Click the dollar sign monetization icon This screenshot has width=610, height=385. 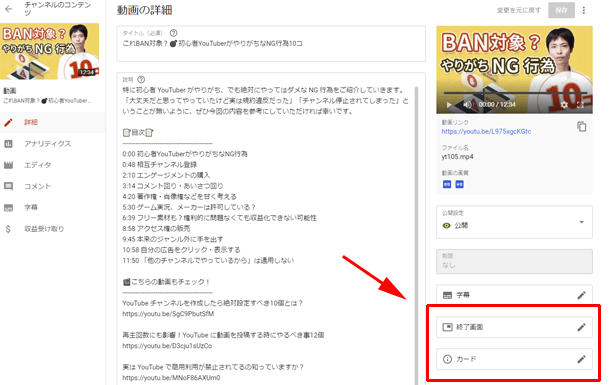[8, 229]
